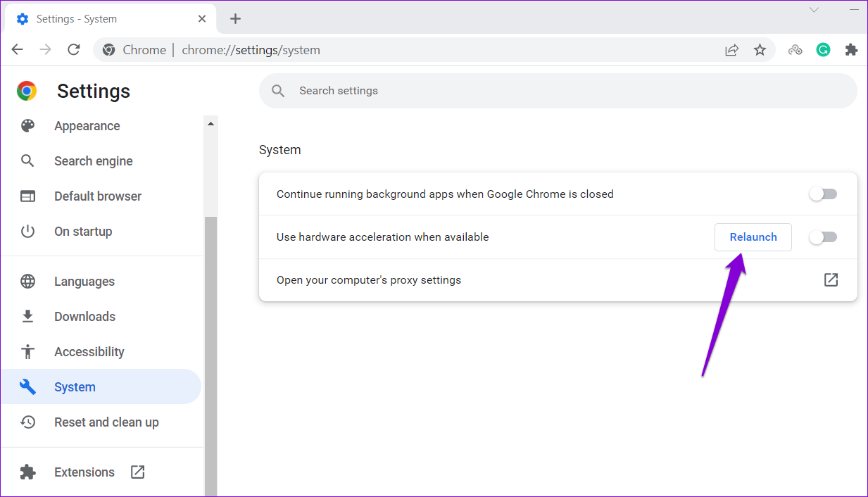Open the extensions puzzle icon in toolbar
This screenshot has width=868, height=497.
[851, 50]
